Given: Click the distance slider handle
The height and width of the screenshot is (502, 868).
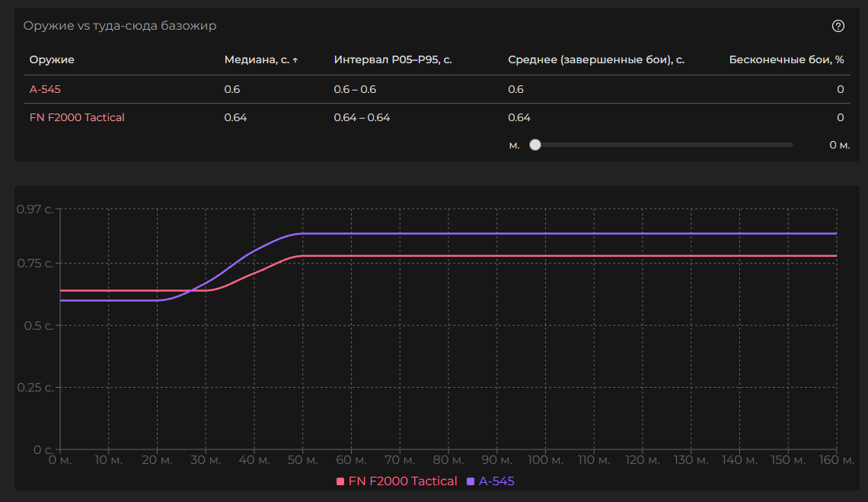Looking at the screenshot, I should coord(535,145).
